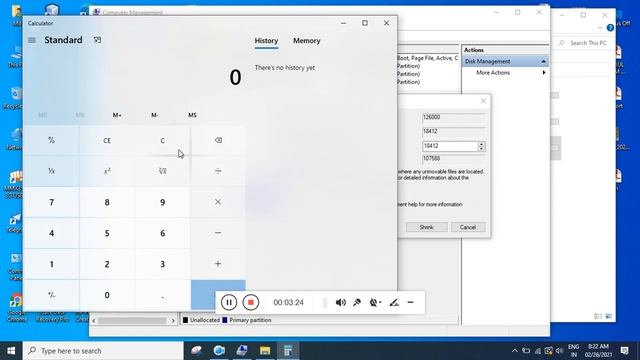Screen dimensions: 640x360
Task: Open the taskbar clock and date
Action: click(x=598, y=351)
